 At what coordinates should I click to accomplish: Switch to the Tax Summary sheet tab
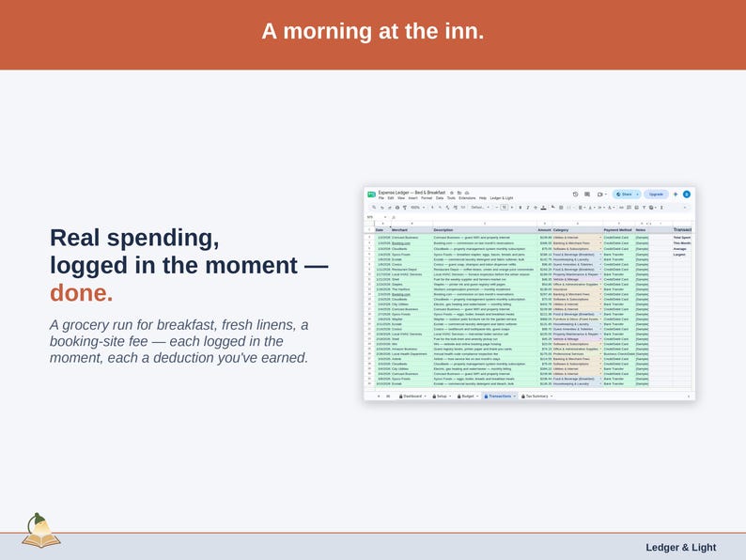tap(536, 396)
